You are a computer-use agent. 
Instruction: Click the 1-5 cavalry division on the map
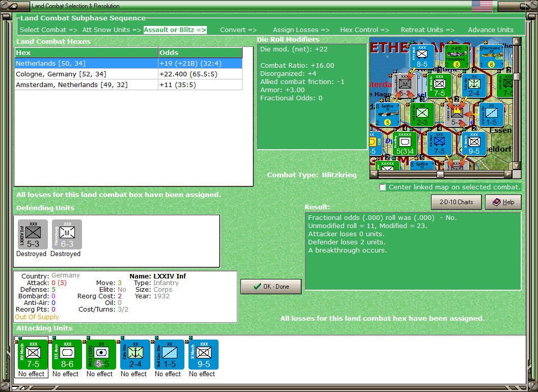[x=491, y=115]
